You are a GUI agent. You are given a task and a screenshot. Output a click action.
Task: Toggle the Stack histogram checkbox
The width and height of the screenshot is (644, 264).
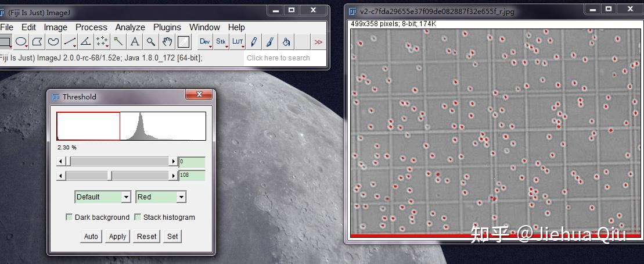[x=138, y=217]
